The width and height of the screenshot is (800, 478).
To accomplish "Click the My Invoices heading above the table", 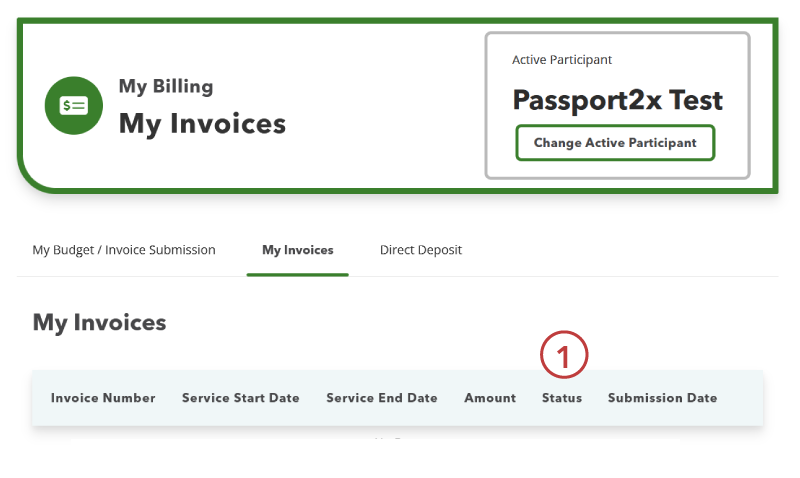I will coord(99,322).
